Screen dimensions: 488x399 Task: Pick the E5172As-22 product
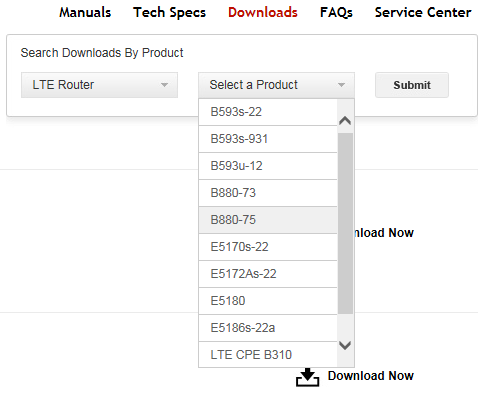268,274
